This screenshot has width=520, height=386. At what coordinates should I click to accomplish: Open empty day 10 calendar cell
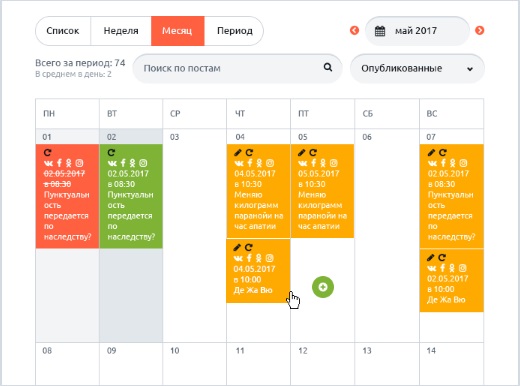(x=194, y=364)
